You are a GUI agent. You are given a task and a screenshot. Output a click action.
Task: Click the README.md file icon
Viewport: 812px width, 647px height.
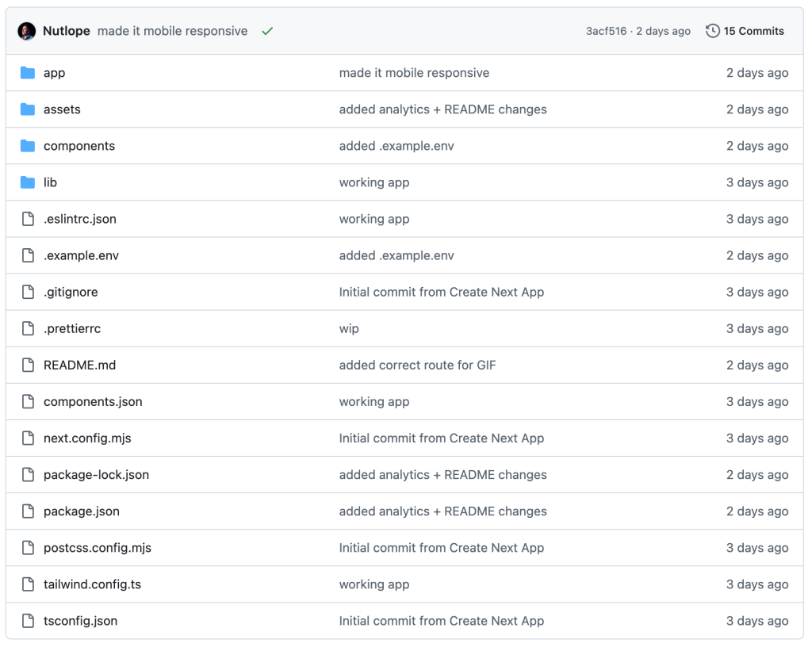click(28, 366)
